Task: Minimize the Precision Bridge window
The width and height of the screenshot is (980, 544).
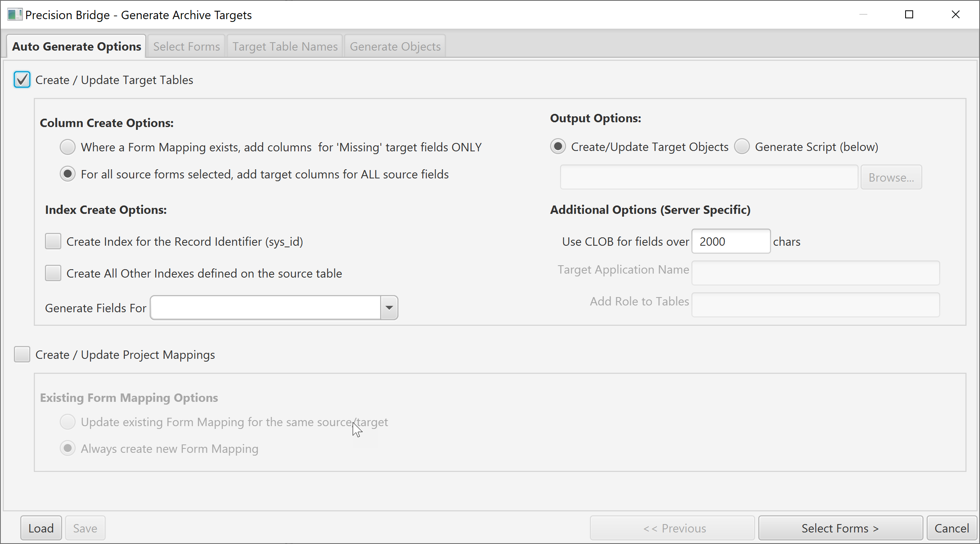Action: (863, 15)
